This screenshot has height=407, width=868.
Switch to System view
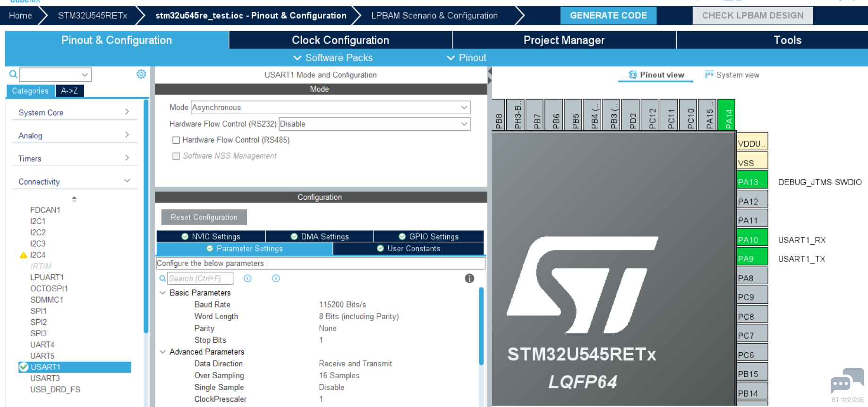pyautogui.click(x=732, y=75)
